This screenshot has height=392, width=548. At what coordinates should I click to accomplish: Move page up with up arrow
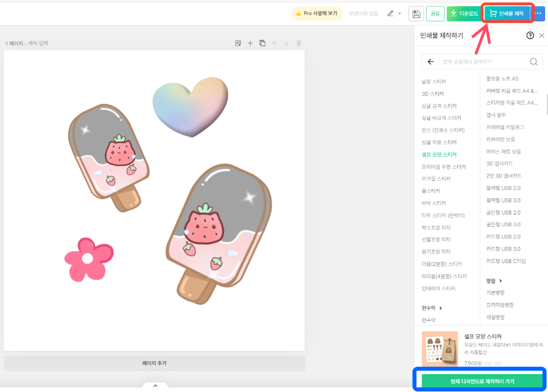tap(275, 43)
